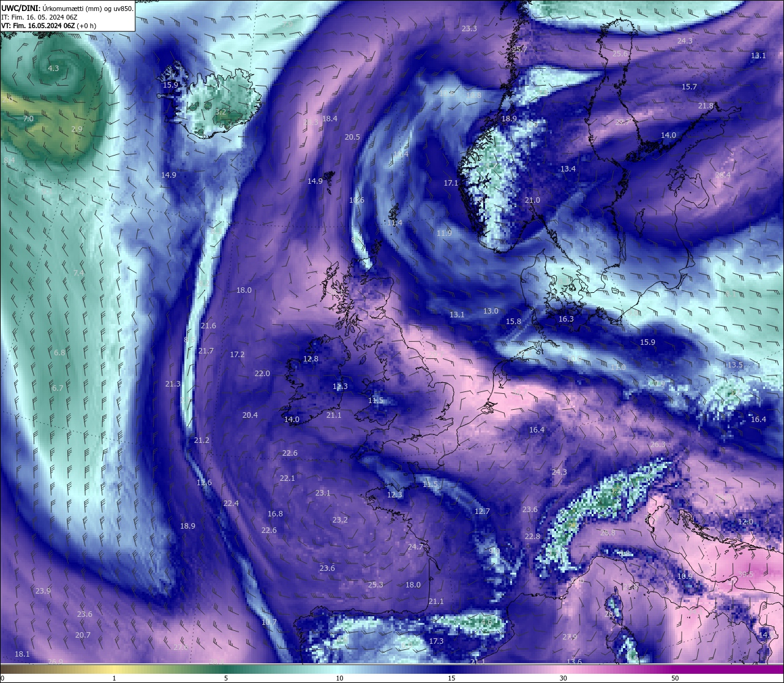Image resolution: width=784 pixels, height=683 pixels.
Task: Click the 'VT: Fim. 16.05.2024 06Z (+0 h)' line
Action: (49, 26)
